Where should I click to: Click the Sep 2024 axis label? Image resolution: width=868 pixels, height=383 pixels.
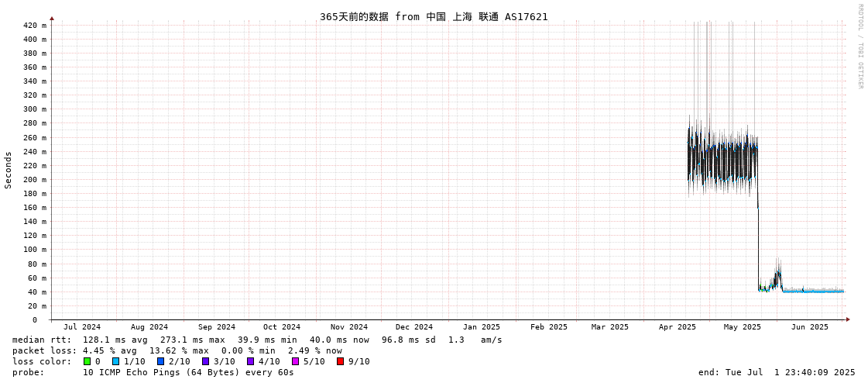pyautogui.click(x=217, y=327)
